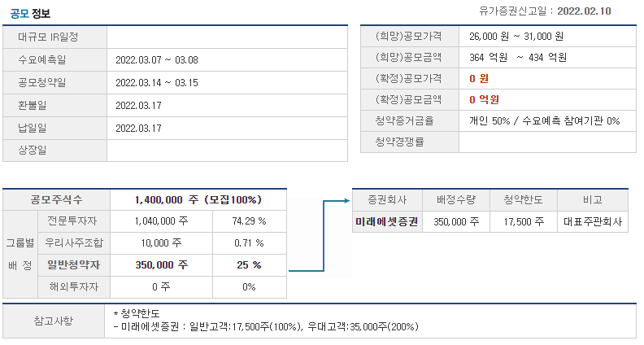
Task: Select the 미래에셋증권 일반고객 우대고객 limit note
Action: pyautogui.click(x=266, y=327)
